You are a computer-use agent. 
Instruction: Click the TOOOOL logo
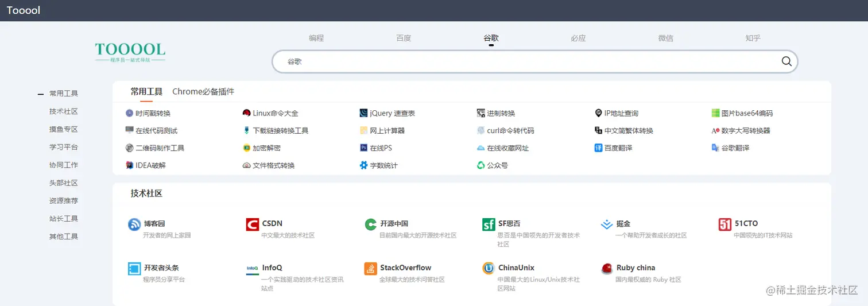pyautogui.click(x=130, y=52)
